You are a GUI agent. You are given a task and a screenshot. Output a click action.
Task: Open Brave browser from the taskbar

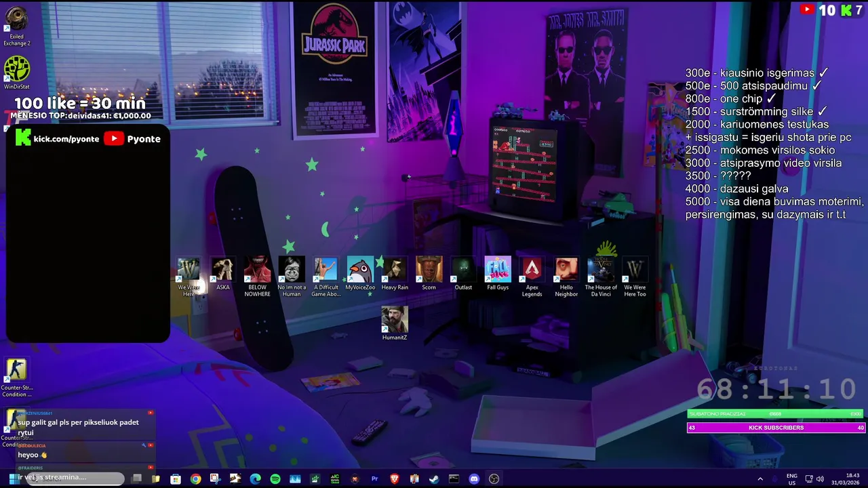point(395,479)
